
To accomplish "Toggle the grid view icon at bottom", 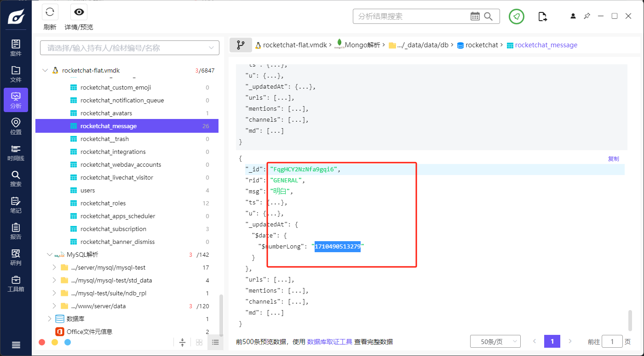I will pyautogui.click(x=199, y=342).
